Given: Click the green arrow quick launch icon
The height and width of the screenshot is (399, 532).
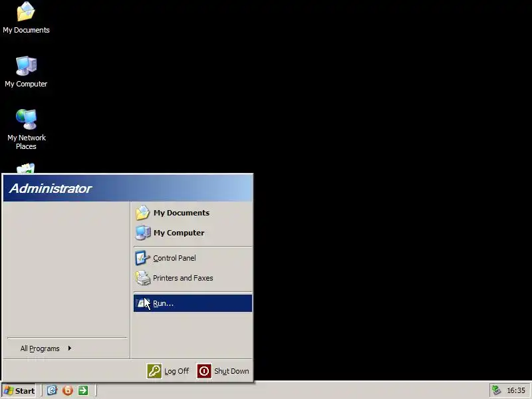Looking at the screenshot, I should click(x=82, y=390).
